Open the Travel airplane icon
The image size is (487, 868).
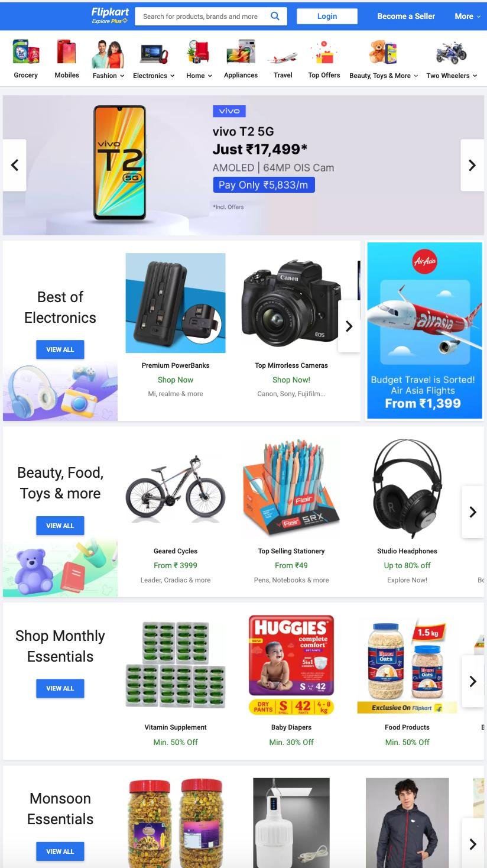tap(283, 58)
